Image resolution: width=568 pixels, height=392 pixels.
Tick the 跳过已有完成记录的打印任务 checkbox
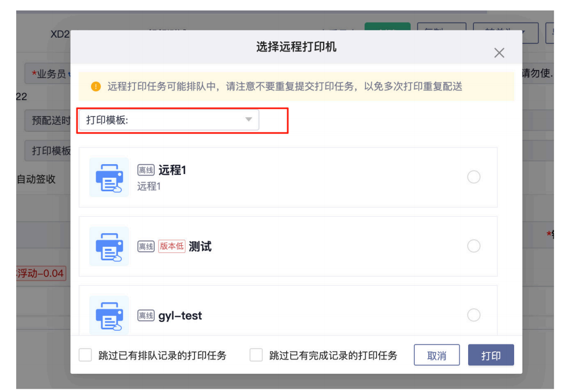[256, 355]
